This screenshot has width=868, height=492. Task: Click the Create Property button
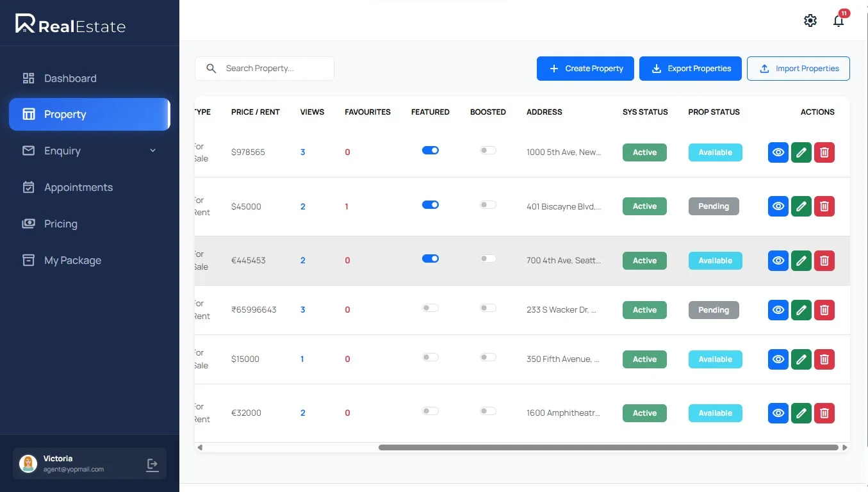[585, 69]
